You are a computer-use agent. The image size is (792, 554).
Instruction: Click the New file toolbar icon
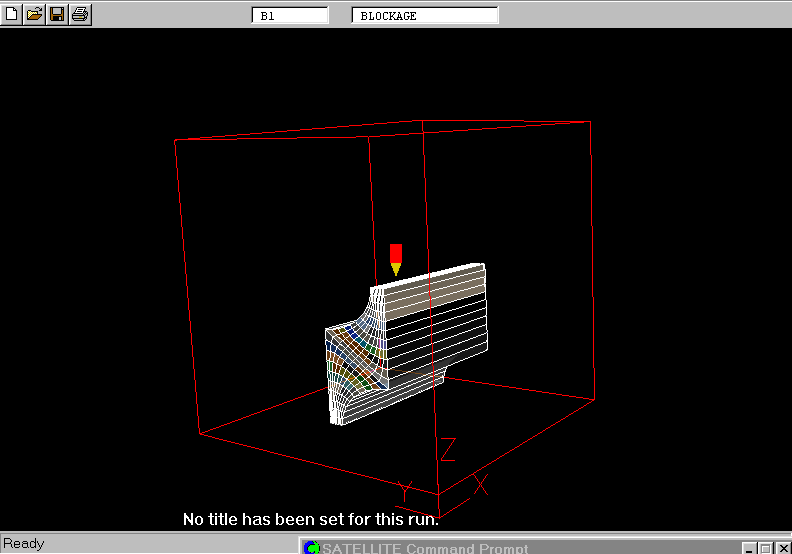click(11, 14)
